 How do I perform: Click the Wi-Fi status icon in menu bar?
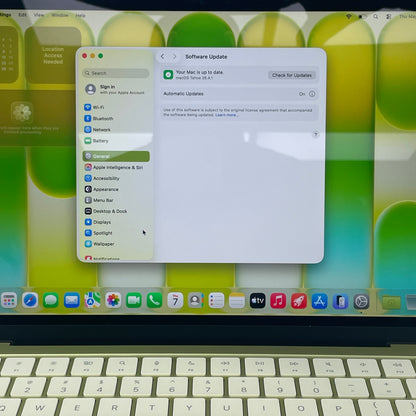pyautogui.click(x=349, y=16)
